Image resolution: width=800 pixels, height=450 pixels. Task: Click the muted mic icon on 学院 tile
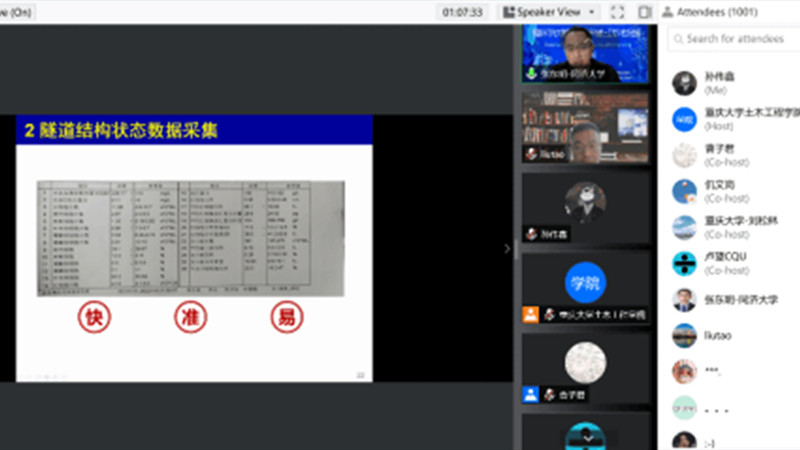point(549,314)
